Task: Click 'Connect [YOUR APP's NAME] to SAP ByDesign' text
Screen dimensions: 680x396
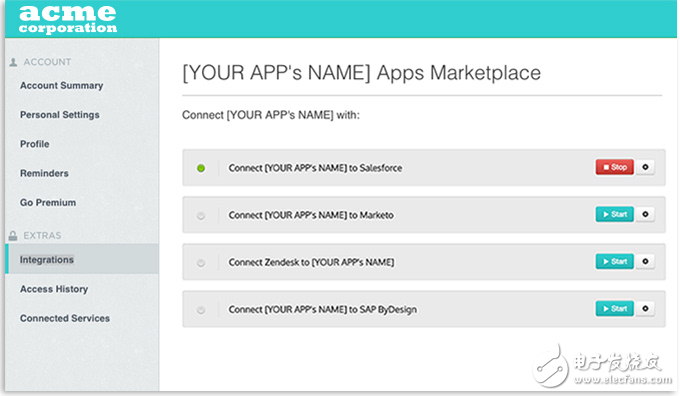Action: click(x=323, y=310)
